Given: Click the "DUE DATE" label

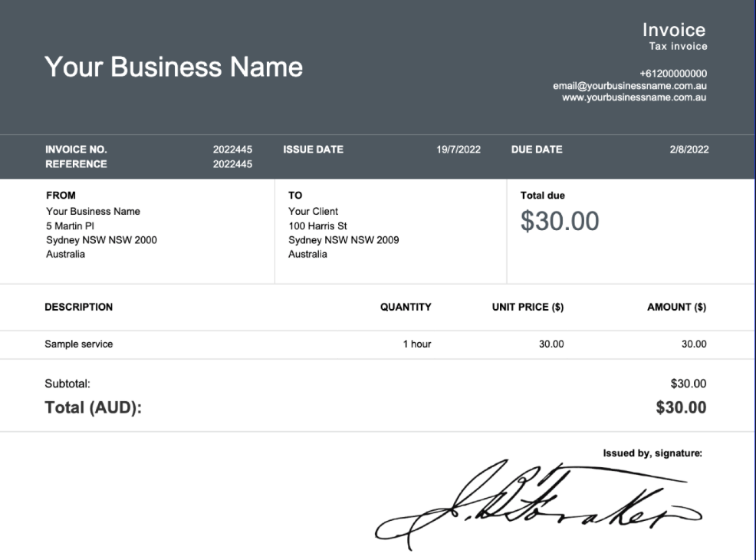Looking at the screenshot, I should (537, 150).
